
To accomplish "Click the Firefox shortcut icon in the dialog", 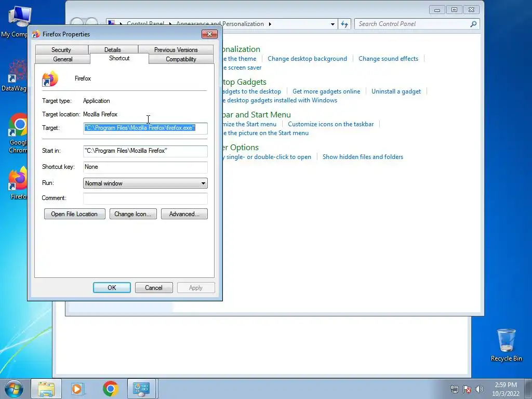I will pos(50,79).
